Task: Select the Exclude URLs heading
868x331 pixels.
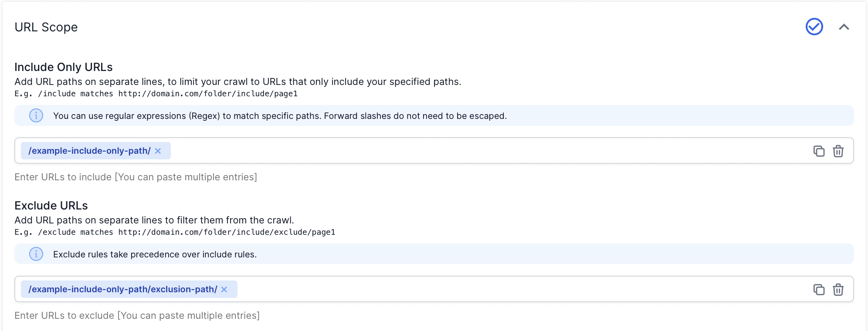Action: (51, 205)
